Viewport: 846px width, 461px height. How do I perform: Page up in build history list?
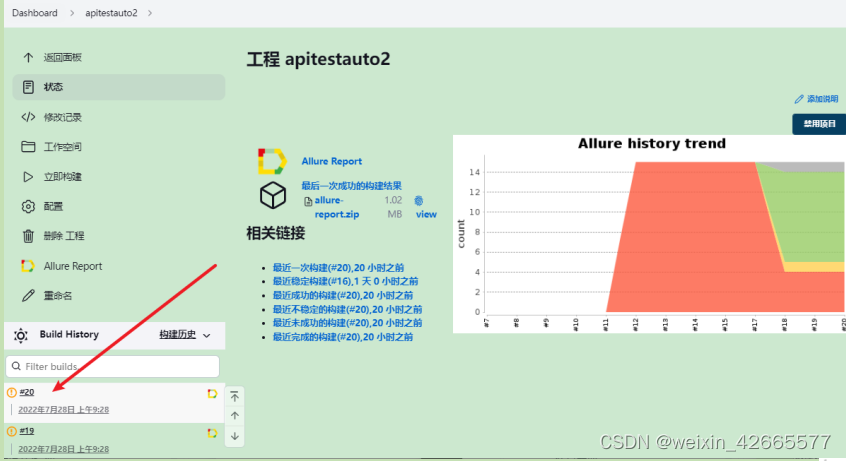pos(235,416)
